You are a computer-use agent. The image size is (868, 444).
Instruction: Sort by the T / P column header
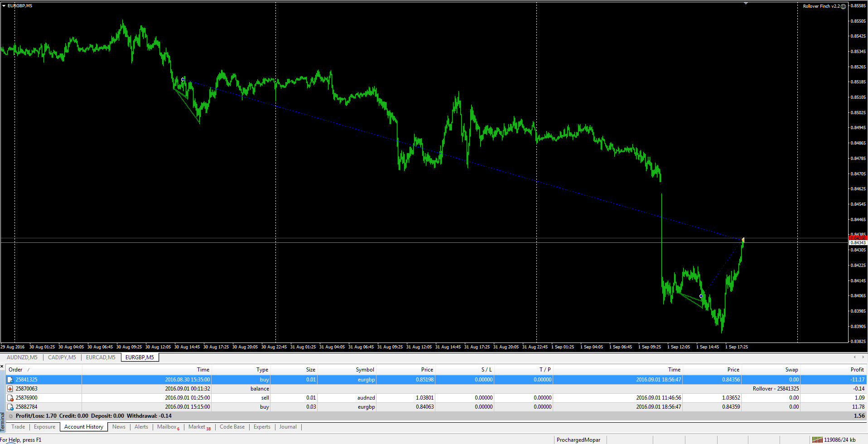click(524, 370)
